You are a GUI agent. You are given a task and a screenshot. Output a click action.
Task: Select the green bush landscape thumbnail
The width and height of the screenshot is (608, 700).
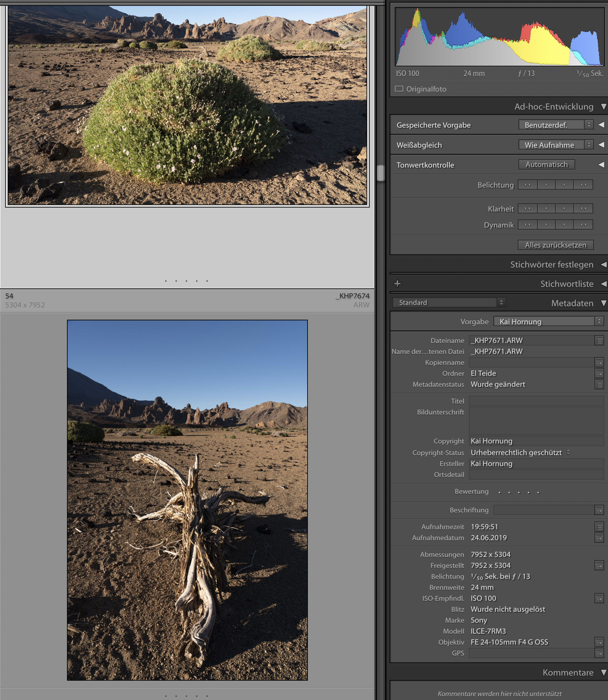(187, 105)
